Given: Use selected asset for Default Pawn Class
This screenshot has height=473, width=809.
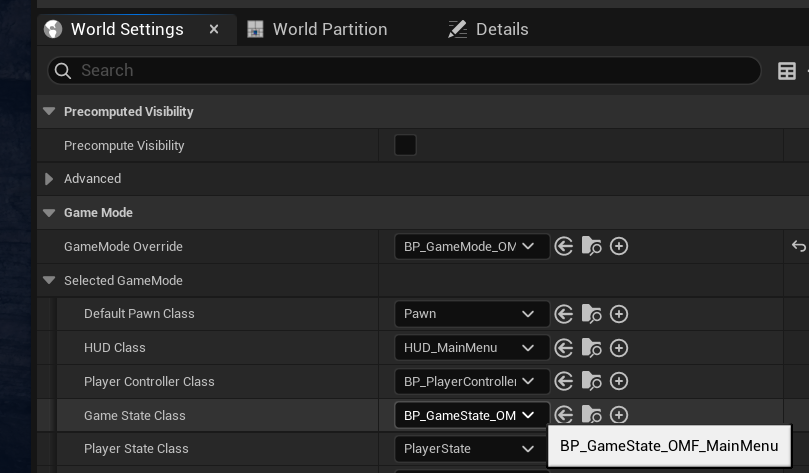Looking at the screenshot, I should (563, 314).
